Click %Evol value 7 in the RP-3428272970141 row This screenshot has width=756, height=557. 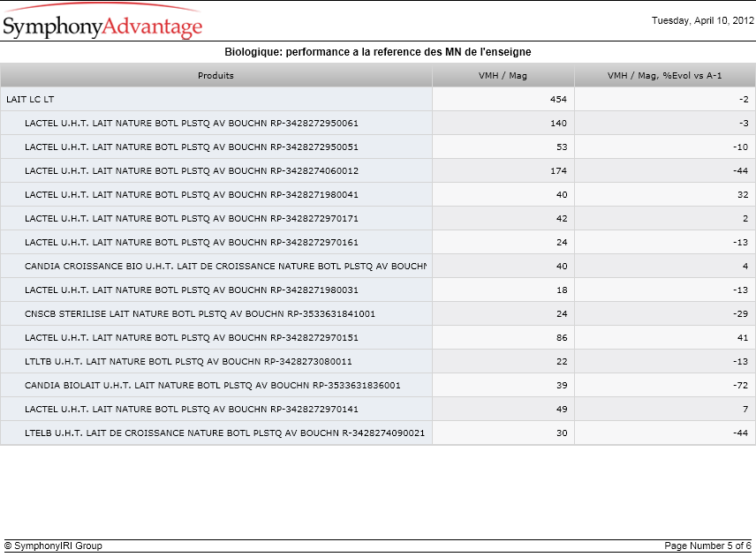(745, 410)
